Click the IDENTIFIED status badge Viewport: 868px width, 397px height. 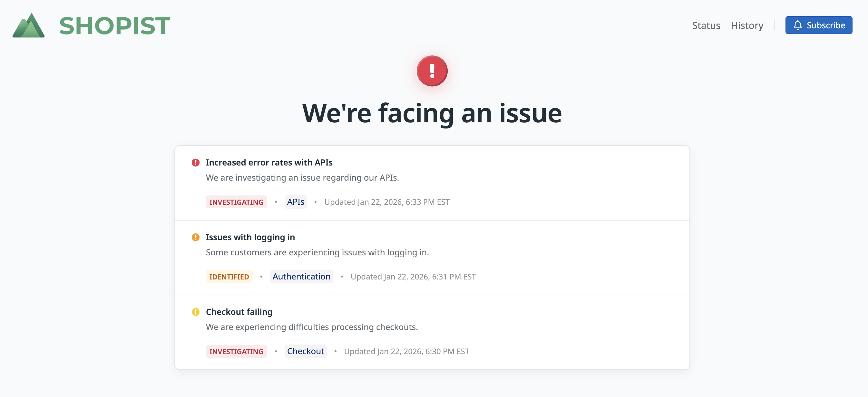[229, 277]
